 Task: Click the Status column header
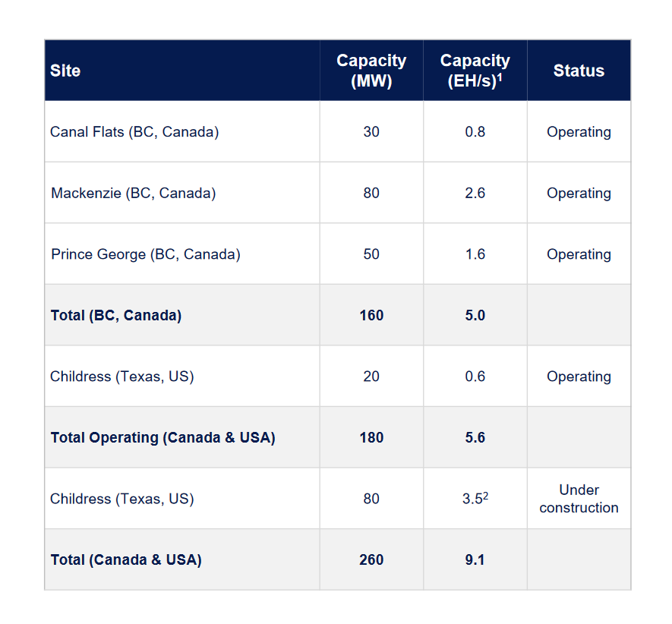[x=579, y=71]
